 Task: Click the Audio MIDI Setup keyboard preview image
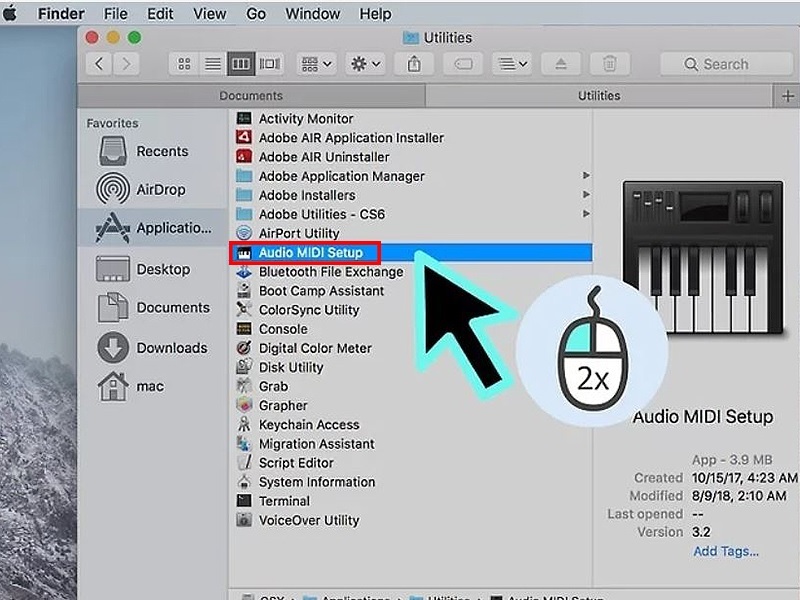point(703,257)
